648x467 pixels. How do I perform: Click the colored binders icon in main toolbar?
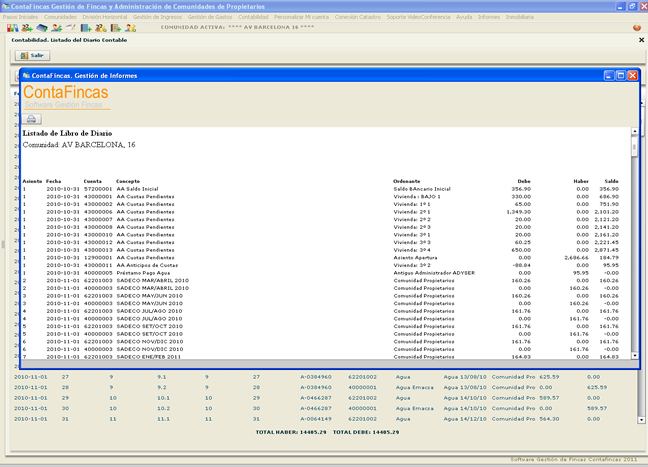[12, 28]
